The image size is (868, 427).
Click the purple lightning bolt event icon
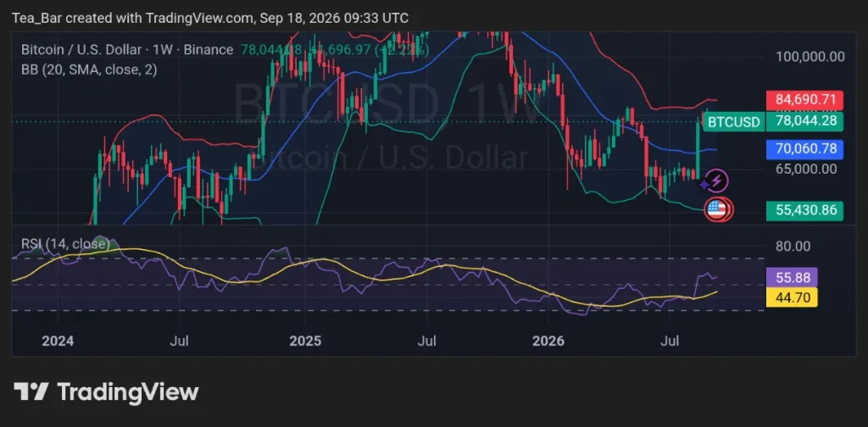(717, 180)
